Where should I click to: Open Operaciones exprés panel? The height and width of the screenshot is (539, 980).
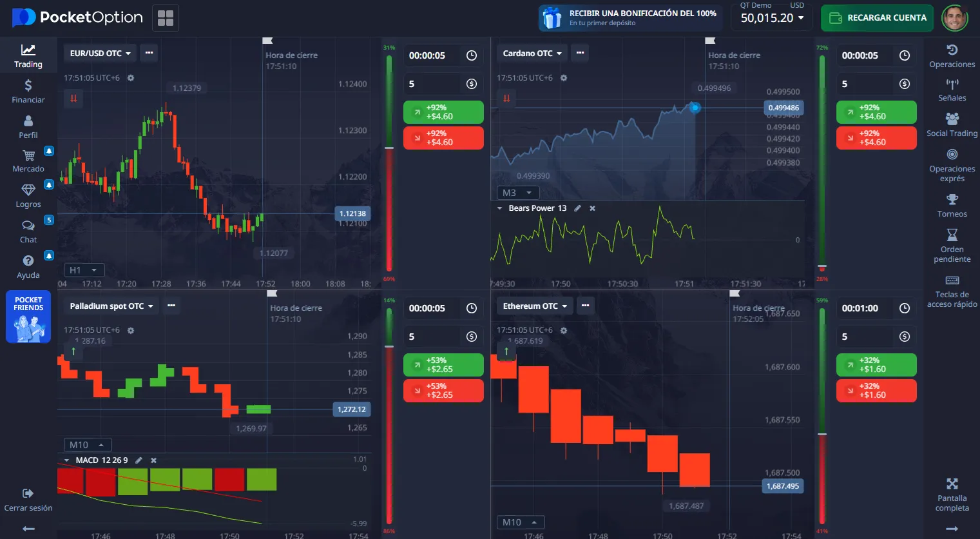952,165
